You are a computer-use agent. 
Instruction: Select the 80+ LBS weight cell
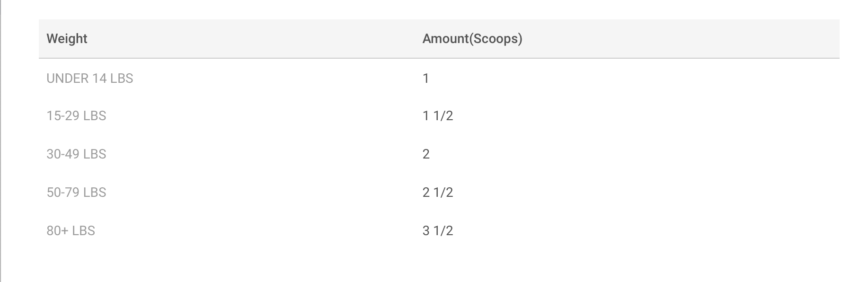point(71,231)
